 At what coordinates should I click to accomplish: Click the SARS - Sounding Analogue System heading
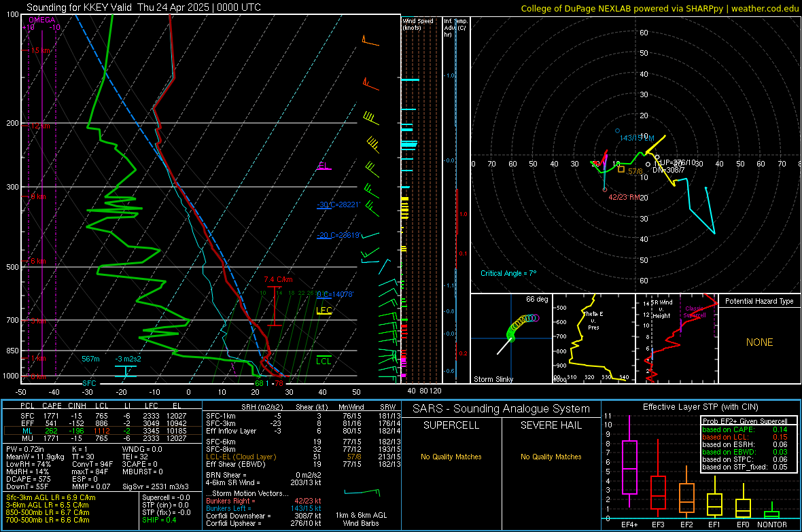(502, 409)
